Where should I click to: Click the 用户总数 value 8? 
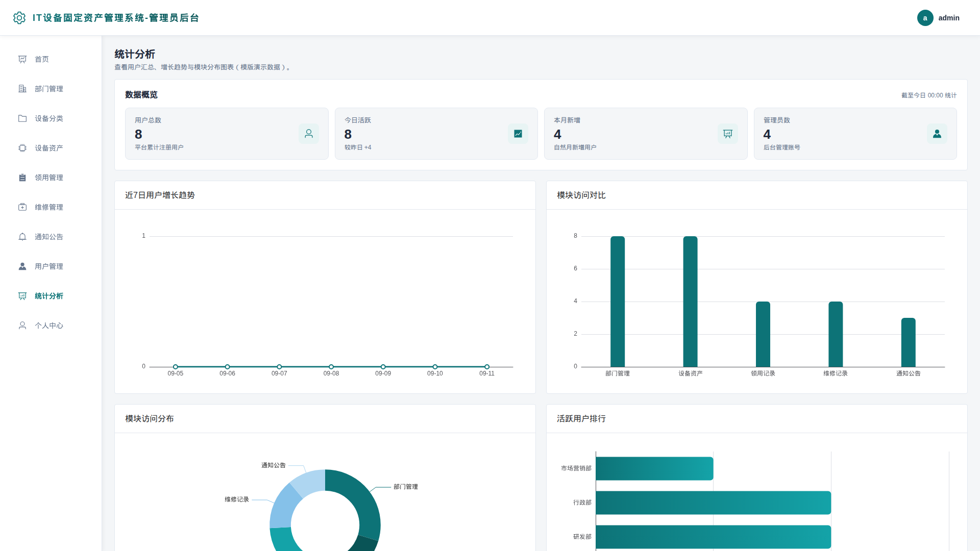point(138,134)
